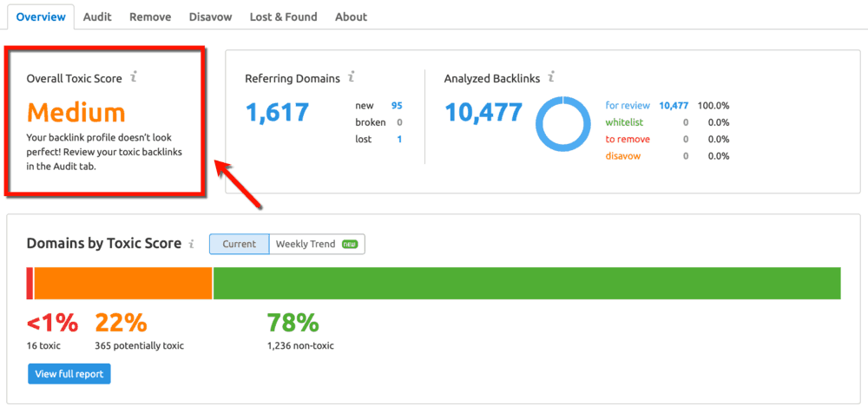Click the green non-toxic bar segment
The image size is (868, 413).
coord(527,283)
